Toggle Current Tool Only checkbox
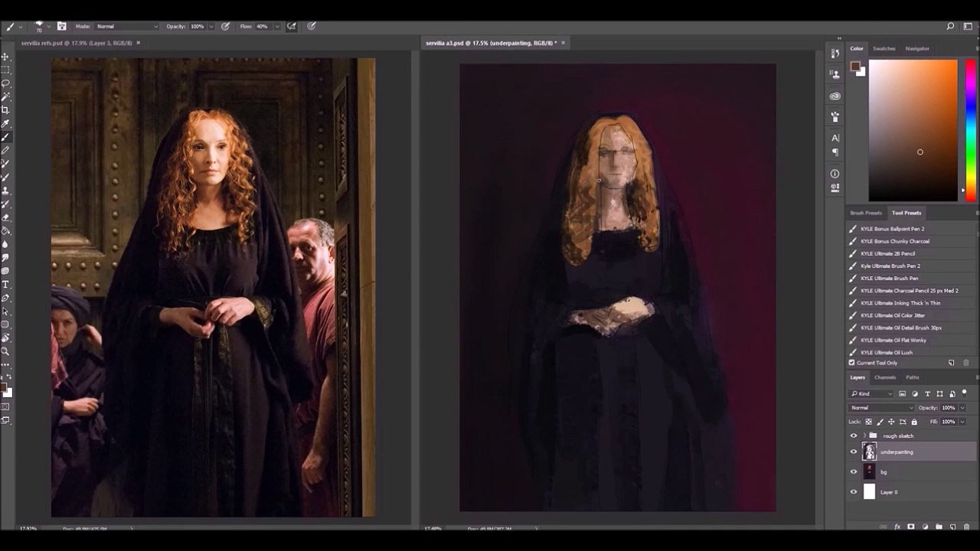Viewport: 980px width, 551px height. click(x=851, y=363)
